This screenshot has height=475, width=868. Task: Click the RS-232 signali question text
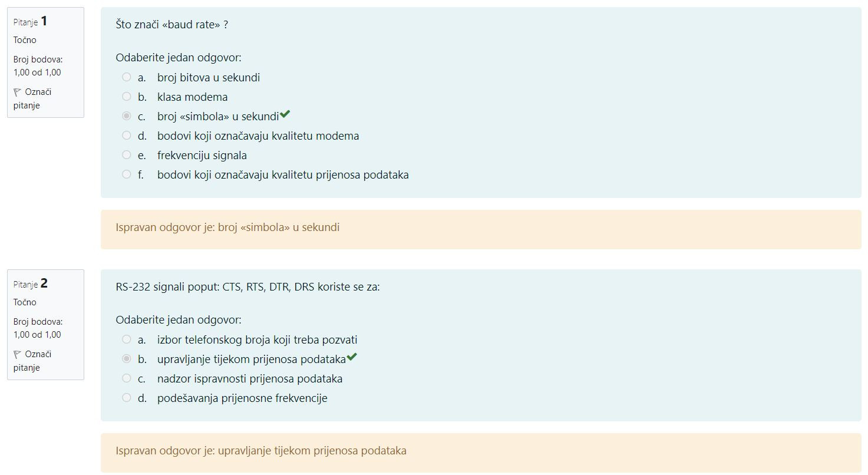(248, 287)
